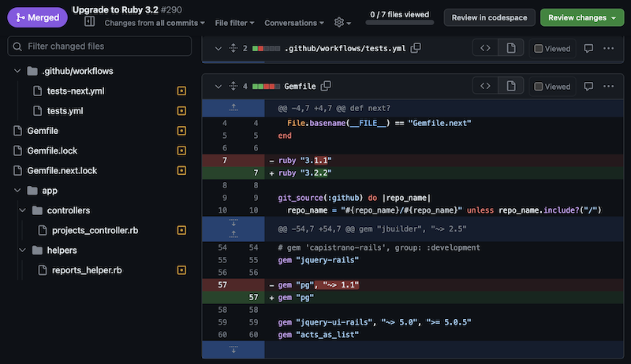The image size is (631, 364).
Task: Click modified icon beside Gemfile.next.lock
Action: pos(181,170)
